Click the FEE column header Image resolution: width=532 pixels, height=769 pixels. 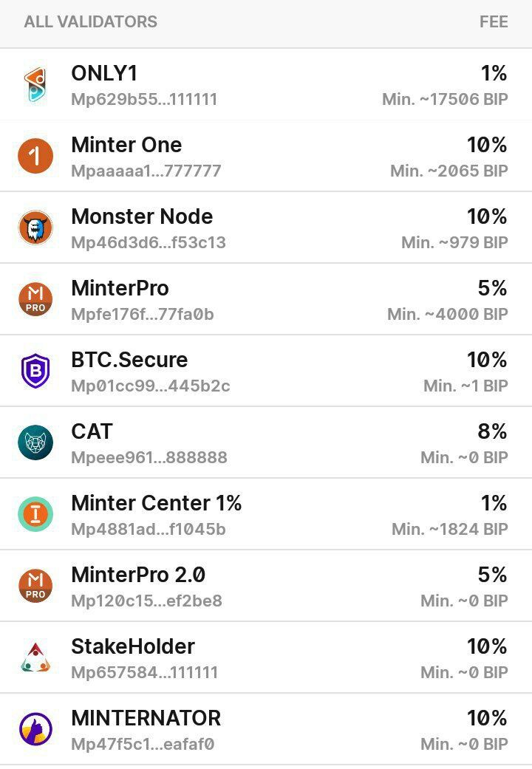494,22
